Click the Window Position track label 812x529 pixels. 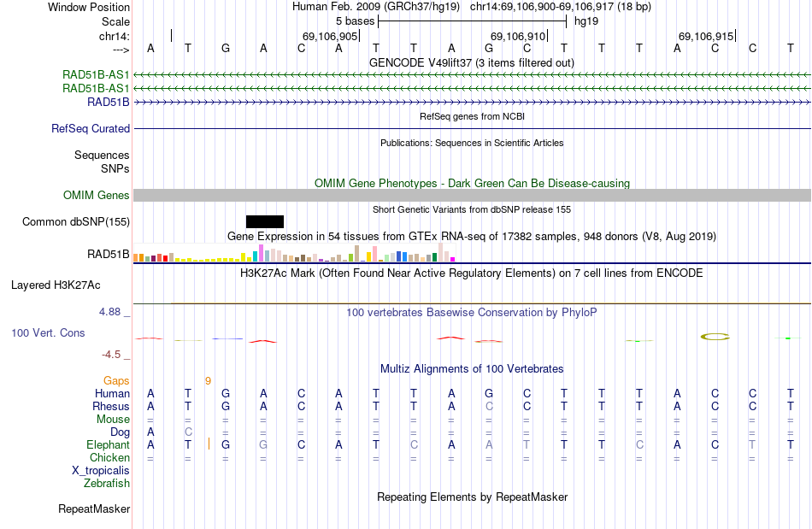click(x=89, y=7)
